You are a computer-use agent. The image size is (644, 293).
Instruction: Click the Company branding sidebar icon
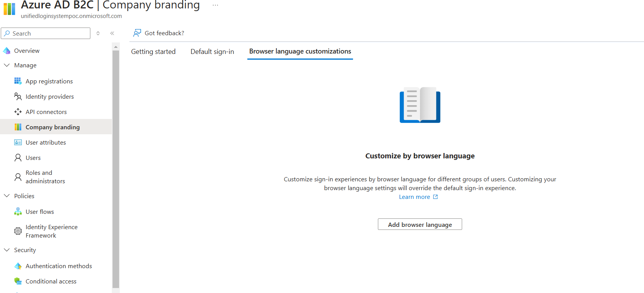click(x=18, y=127)
